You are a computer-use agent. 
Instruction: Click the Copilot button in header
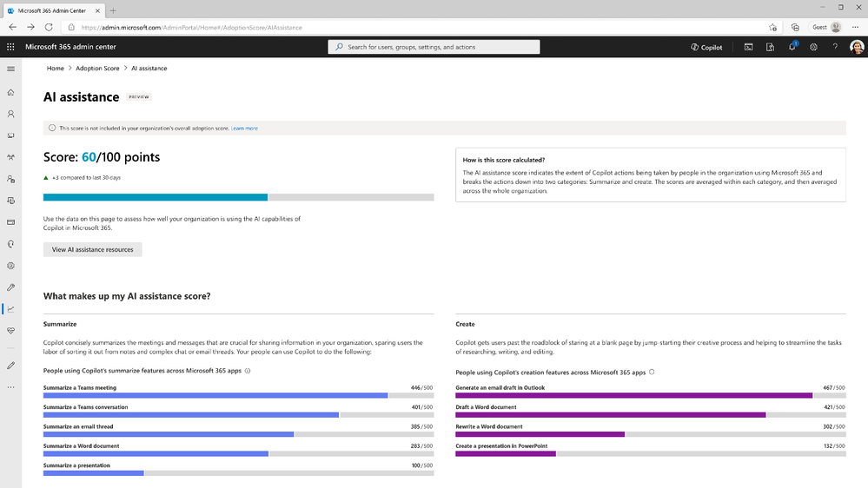(x=706, y=47)
